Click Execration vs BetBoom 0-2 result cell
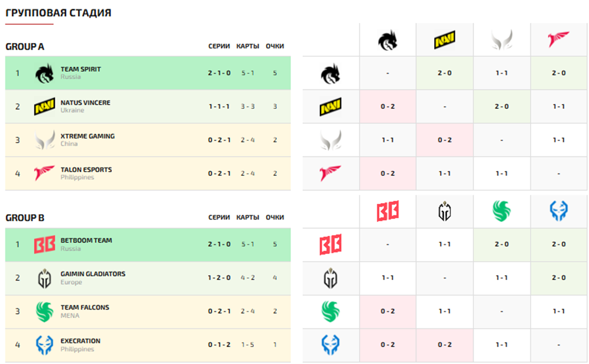 [388, 345]
